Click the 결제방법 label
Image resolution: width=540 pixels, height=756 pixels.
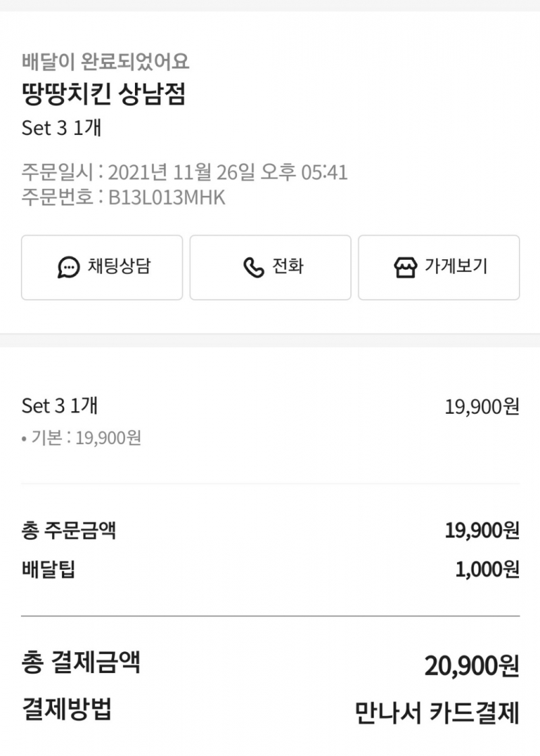67,709
